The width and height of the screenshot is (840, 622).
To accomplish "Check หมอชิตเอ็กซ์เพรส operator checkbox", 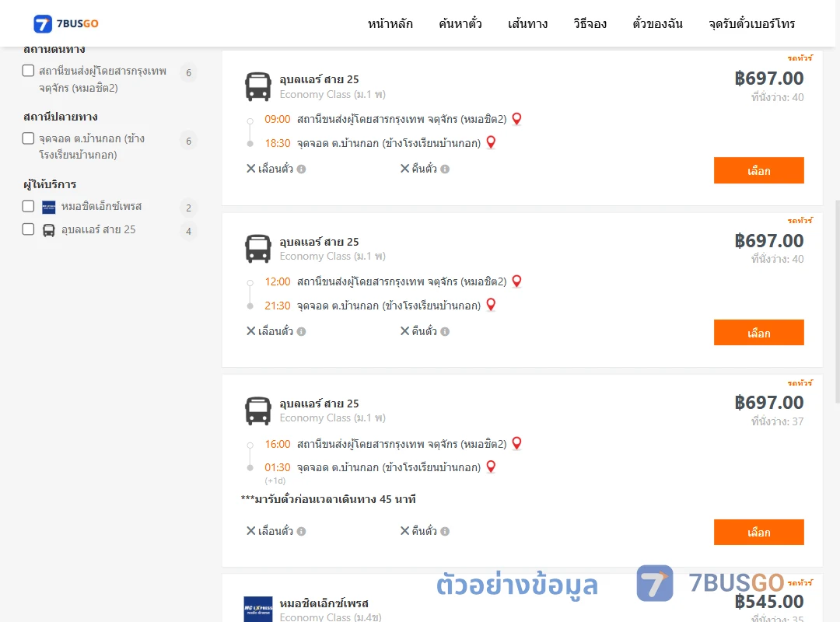I will pyautogui.click(x=29, y=206).
